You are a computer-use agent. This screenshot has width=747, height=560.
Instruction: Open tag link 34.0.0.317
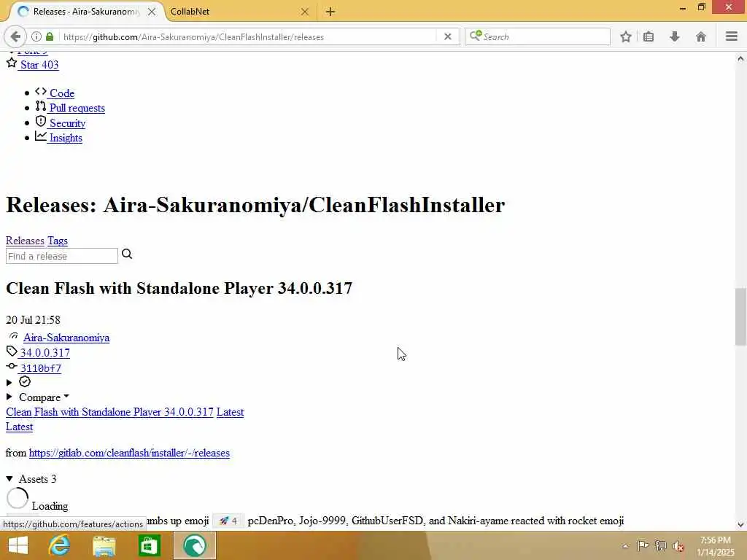44,353
